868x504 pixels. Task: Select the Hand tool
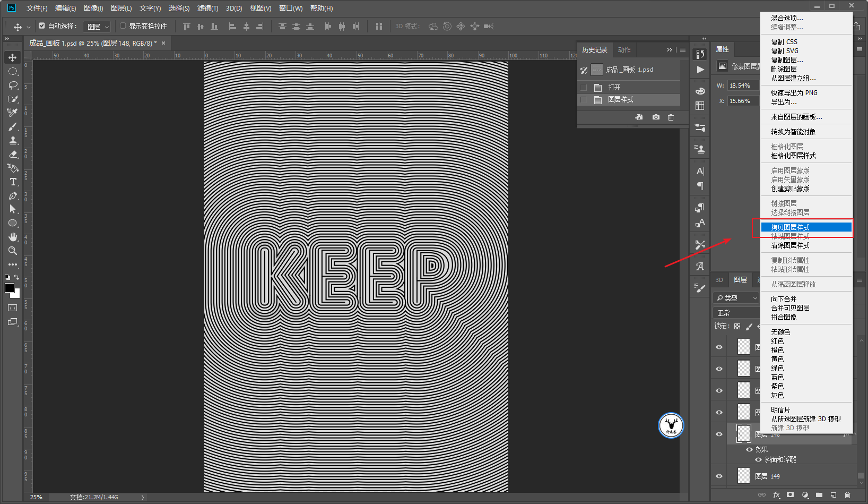click(x=13, y=237)
